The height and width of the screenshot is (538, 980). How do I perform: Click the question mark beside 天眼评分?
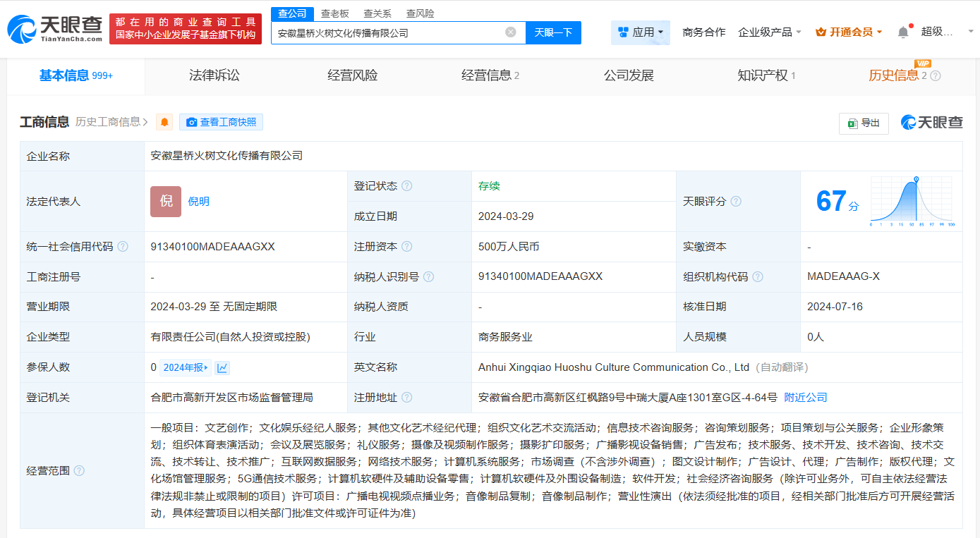[736, 201]
